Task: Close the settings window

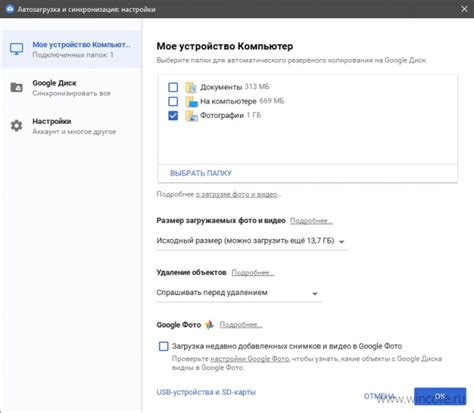Action: pos(464,9)
